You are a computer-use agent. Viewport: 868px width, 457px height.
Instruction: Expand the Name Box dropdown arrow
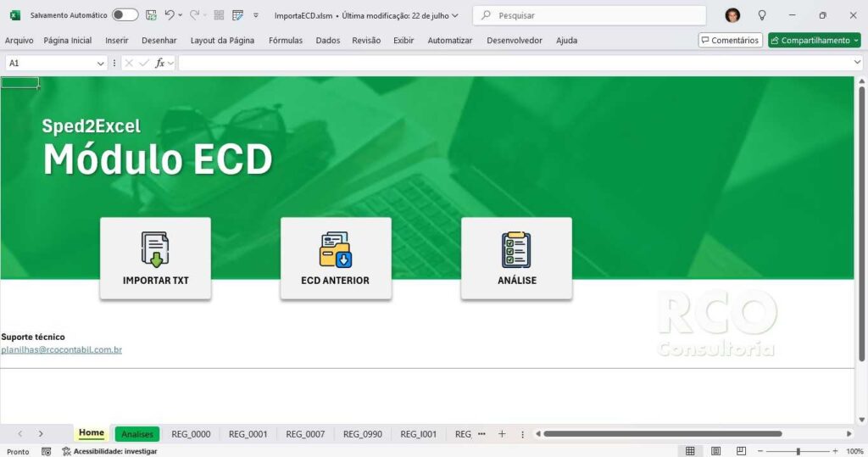point(101,63)
